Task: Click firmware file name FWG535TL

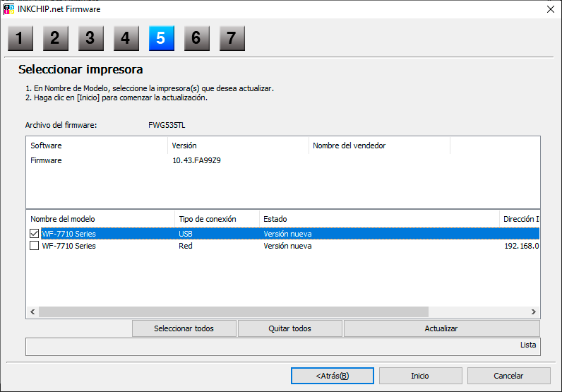Action: point(167,125)
